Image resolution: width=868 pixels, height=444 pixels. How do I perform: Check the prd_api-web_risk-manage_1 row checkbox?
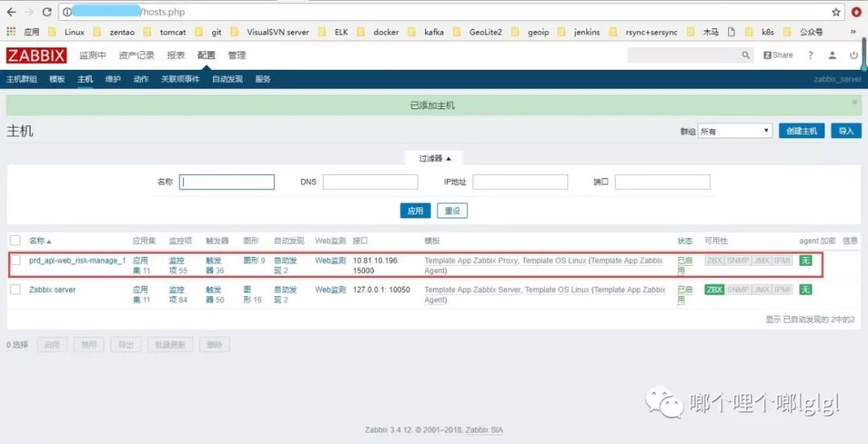(x=15, y=260)
